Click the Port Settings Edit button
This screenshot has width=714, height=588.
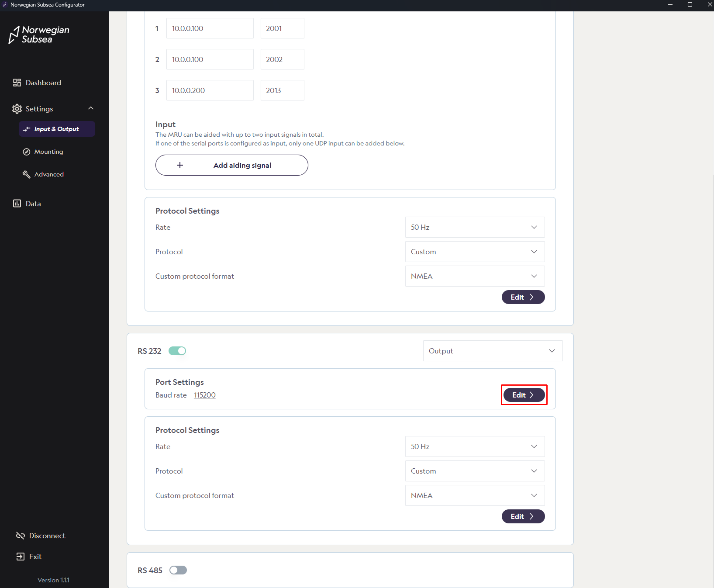[x=524, y=395]
